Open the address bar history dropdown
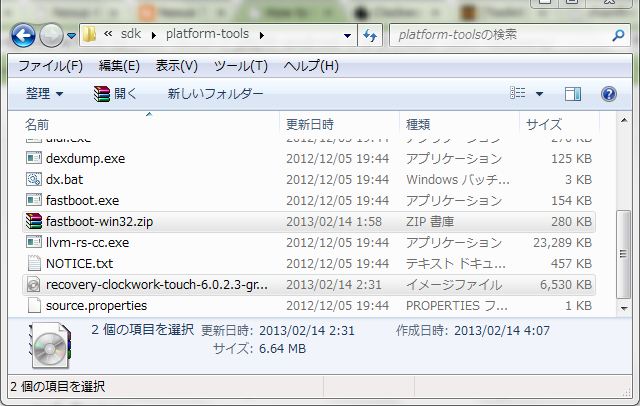 click(x=347, y=36)
